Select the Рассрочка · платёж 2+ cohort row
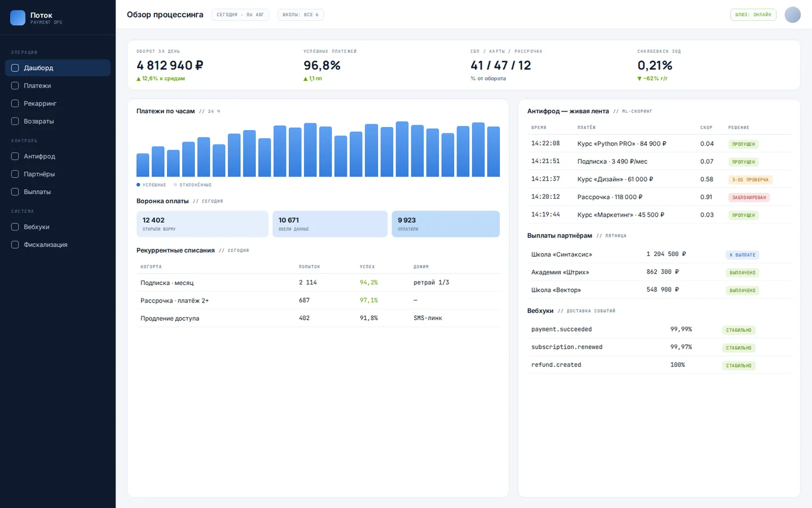This screenshot has height=508, width=812. tap(318, 301)
